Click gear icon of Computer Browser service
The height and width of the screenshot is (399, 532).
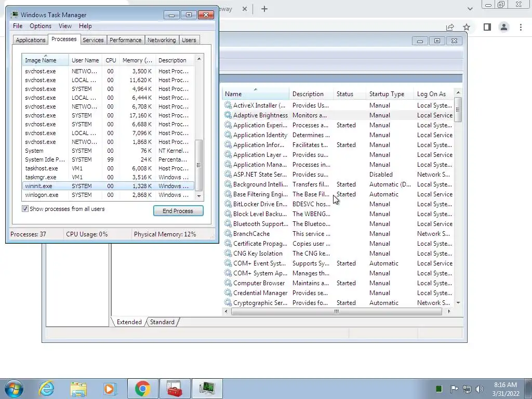click(x=228, y=283)
